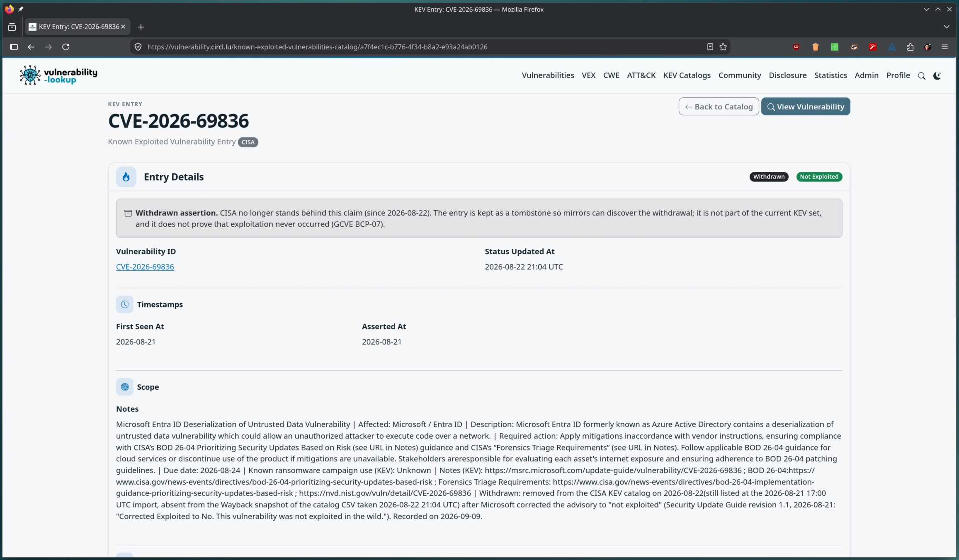Click the CVE-2026-69836 page heading
Image resolution: width=959 pixels, height=560 pixels.
pyautogui.click(x=178, y=121)
